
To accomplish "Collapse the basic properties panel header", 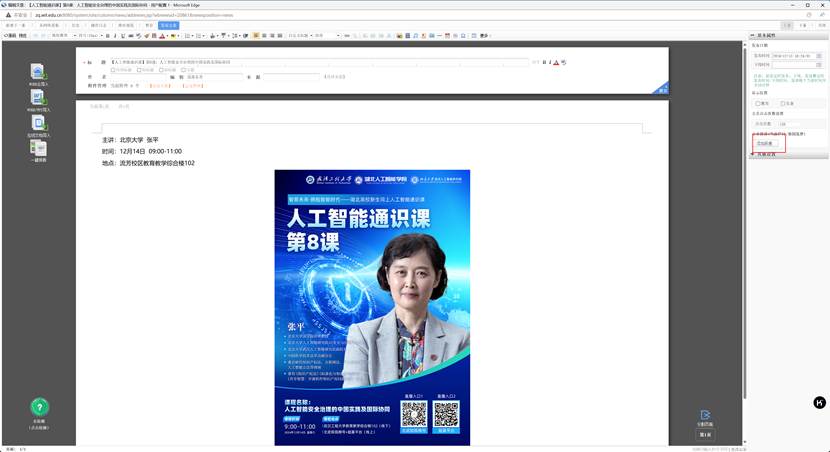I will (x=788, y=35).
